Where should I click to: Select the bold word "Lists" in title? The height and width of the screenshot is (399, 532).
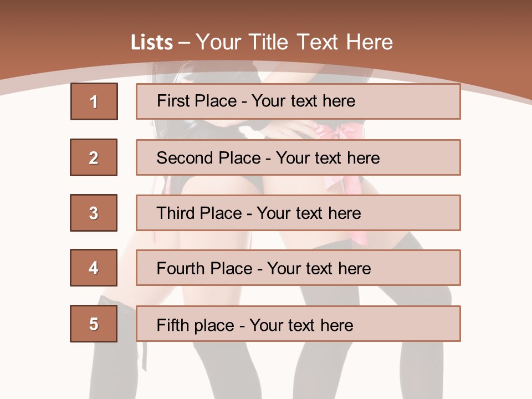point(152,43)
